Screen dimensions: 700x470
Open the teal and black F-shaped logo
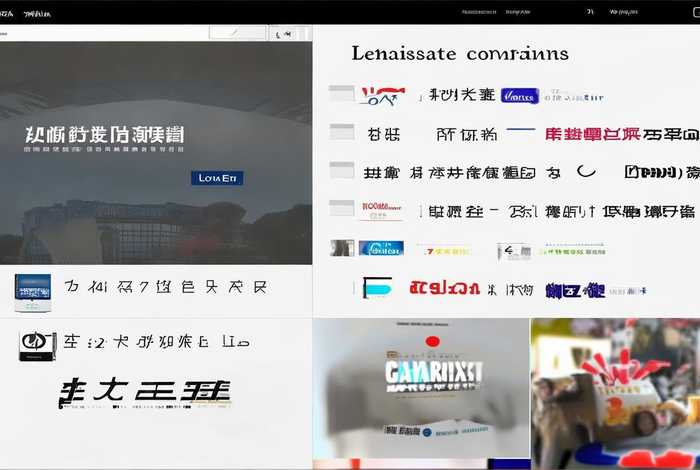coord(377,287)
